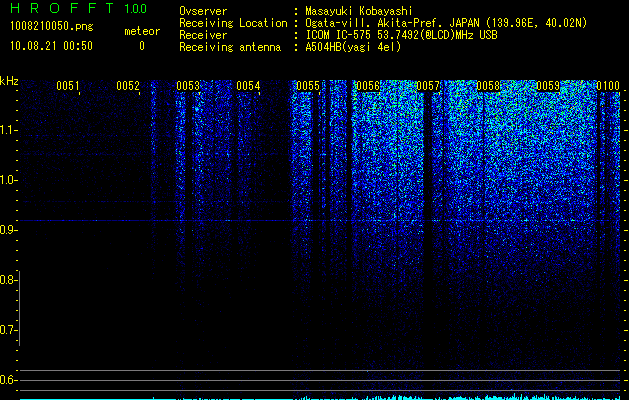
Task: Click the 0058 time marker
Action: 488,86
